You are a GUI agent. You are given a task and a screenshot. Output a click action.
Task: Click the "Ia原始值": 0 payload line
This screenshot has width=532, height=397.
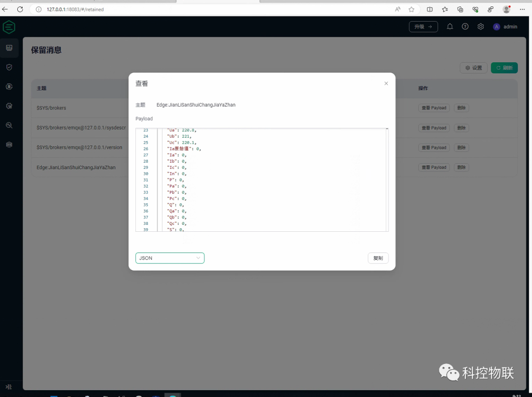(184, 149)
